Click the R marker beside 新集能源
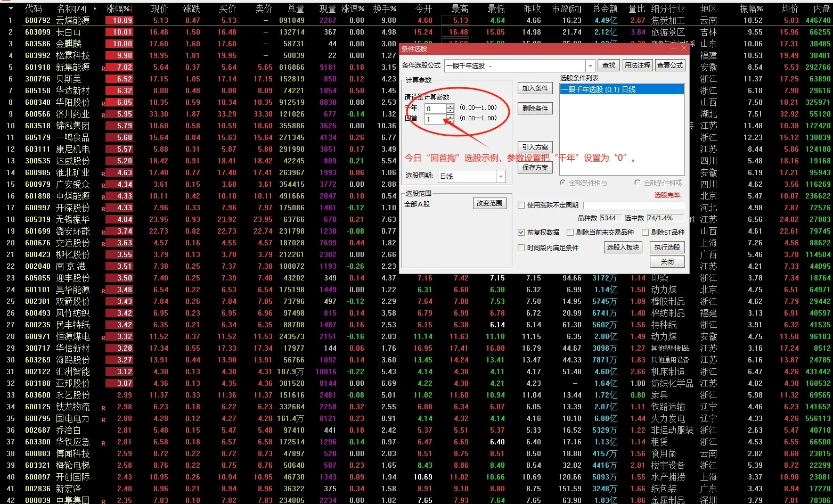 (x=103, y=68)
